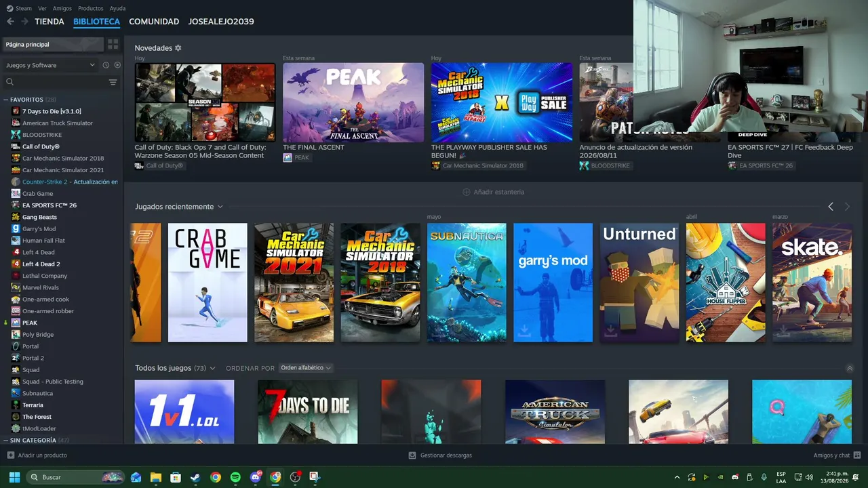The image size is (868, 488).
Task: Filter by ready-to-play games icon
Action: pyautogui.click(x=117, y=65)
